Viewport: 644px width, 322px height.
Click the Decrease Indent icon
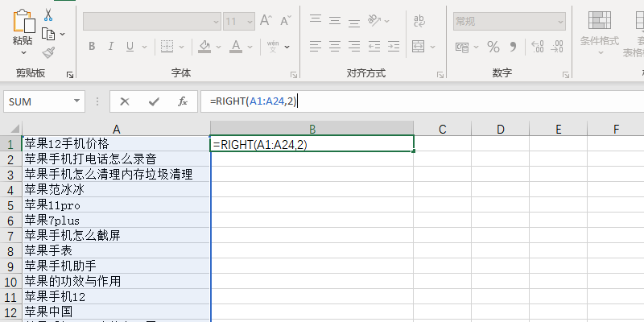point(374,47)
